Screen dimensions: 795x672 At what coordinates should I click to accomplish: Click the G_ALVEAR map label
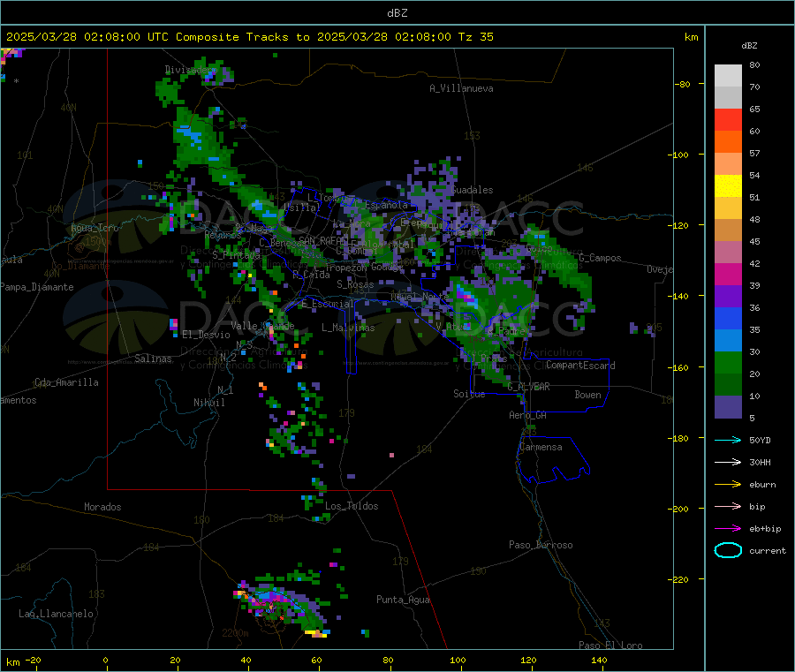pos(528,387)
